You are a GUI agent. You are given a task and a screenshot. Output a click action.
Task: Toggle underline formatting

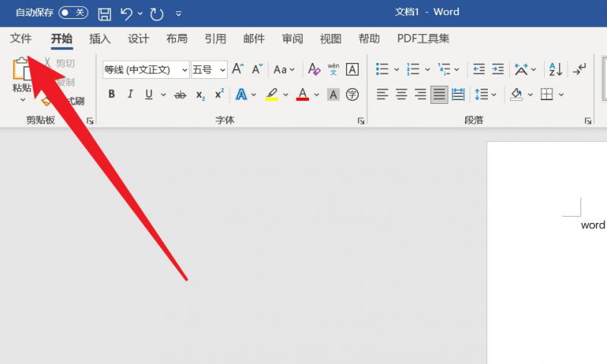click(x=149, y=94)
